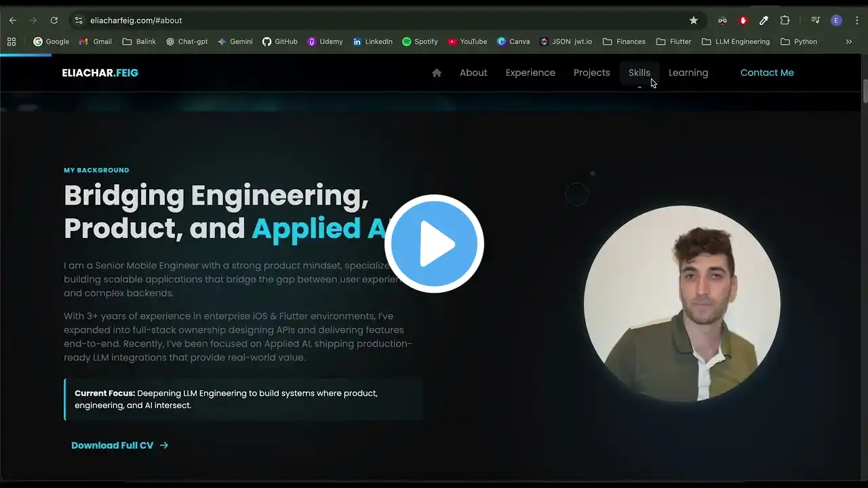Open the Spotify bookmark

coord(420,41)
